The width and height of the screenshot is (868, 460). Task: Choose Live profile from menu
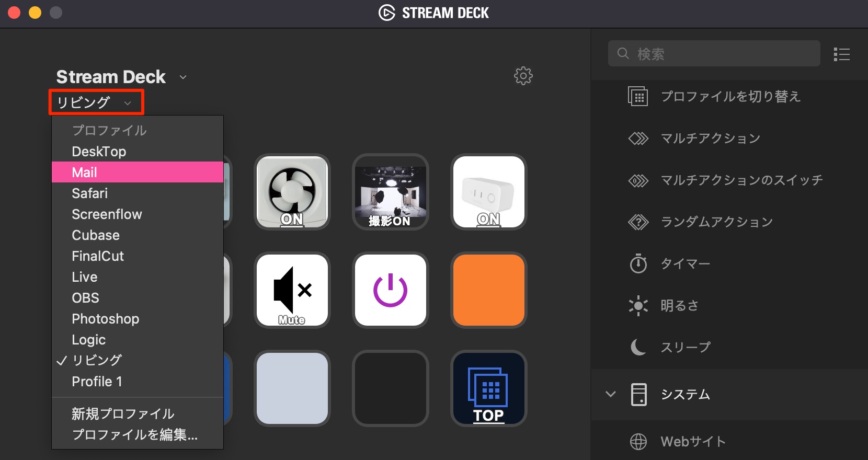[x=138, y=277]
